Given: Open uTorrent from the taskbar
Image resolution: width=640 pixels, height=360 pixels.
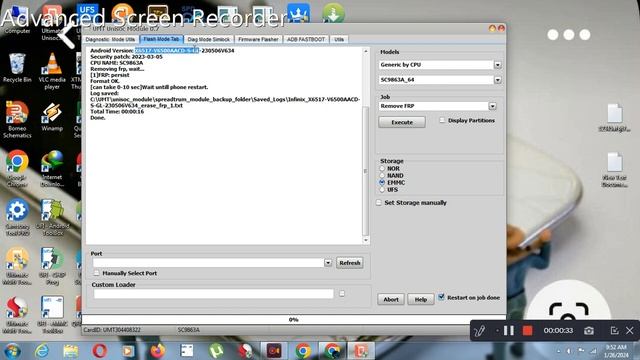Looking at the screenshot, I should (x=216, y=351).
